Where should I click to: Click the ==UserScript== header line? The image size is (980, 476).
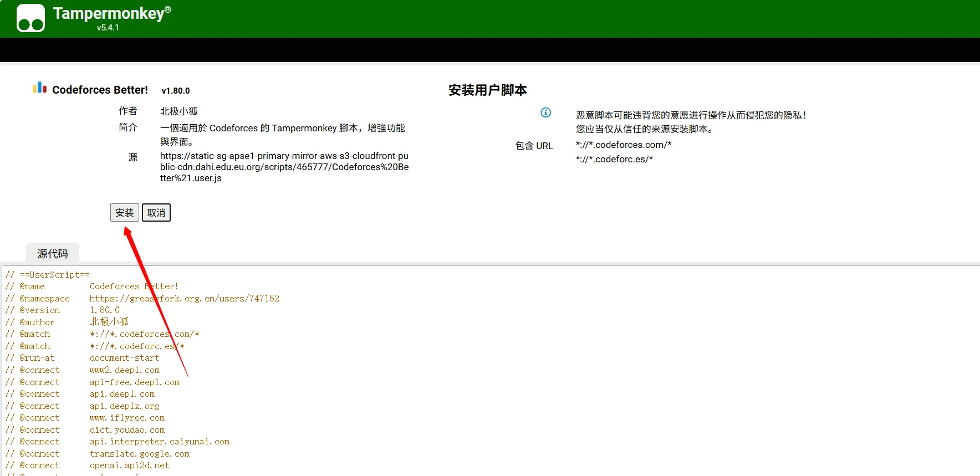(x=48, y=275)
